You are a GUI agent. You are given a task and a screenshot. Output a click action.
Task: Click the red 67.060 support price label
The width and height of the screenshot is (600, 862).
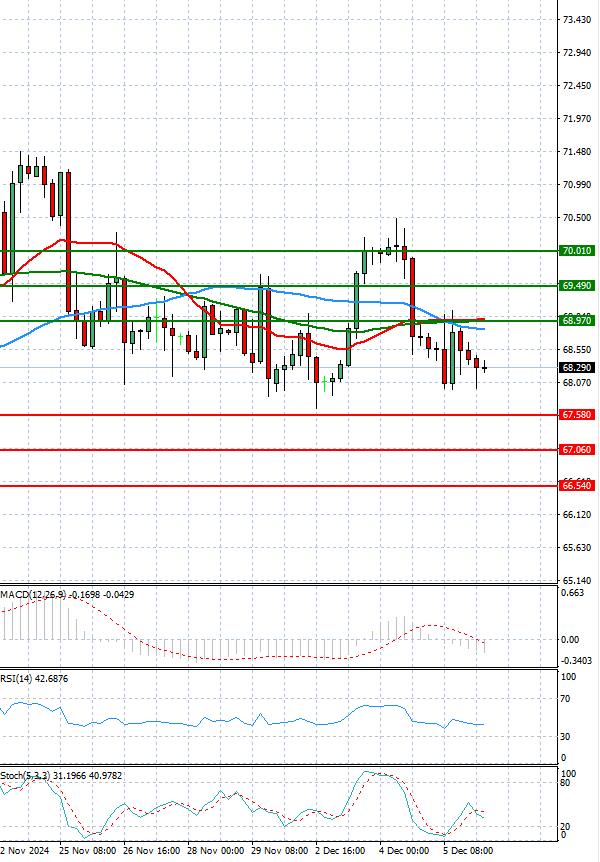(577, 450)
